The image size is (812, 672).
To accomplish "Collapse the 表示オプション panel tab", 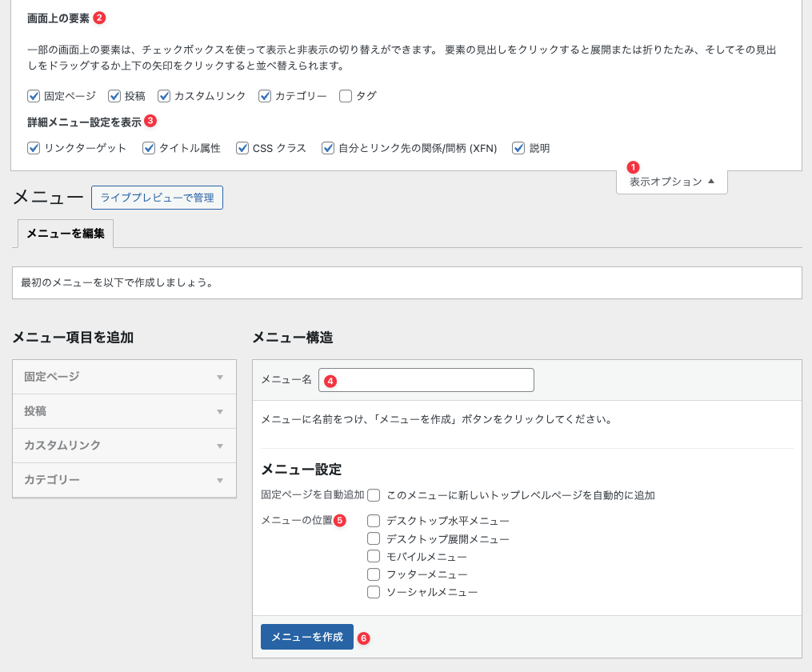I will 671,182.
